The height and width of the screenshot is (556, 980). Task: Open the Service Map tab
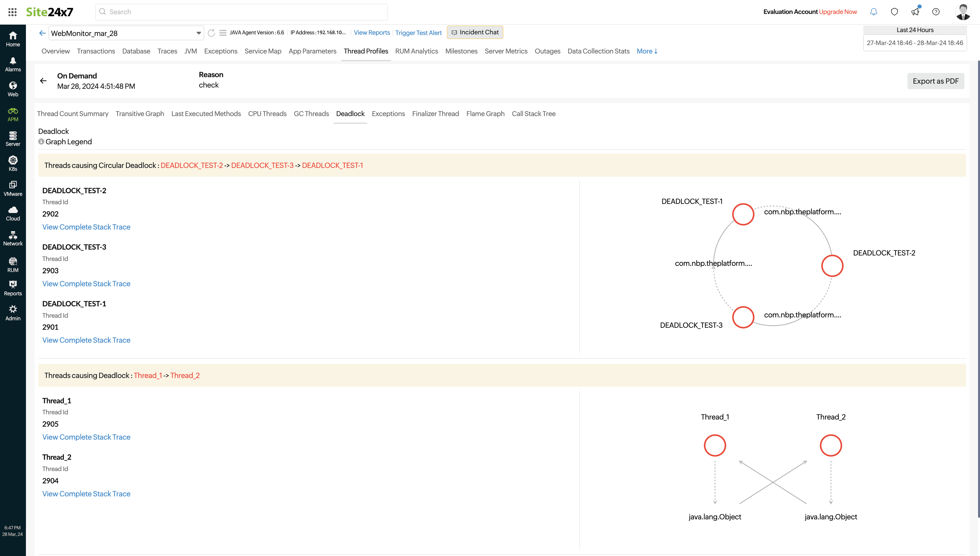point(262,51)
